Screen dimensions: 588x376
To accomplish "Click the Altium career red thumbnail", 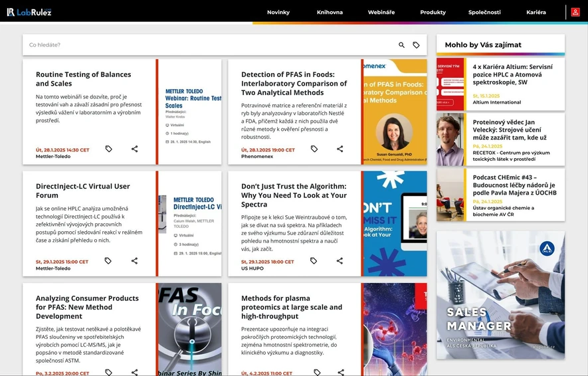I will click(x=450, y=84).
